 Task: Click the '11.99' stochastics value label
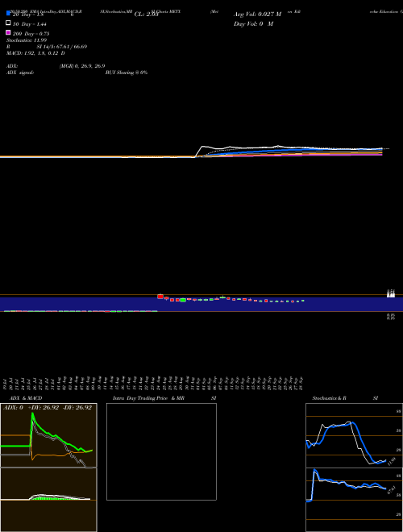[x=391, y=461]
